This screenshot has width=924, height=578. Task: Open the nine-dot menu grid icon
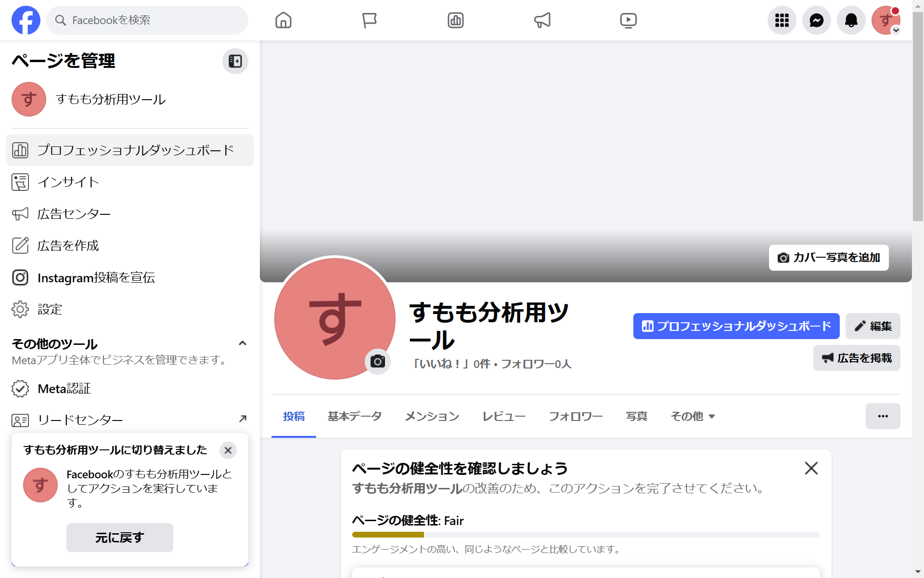[x=782, y=20]
